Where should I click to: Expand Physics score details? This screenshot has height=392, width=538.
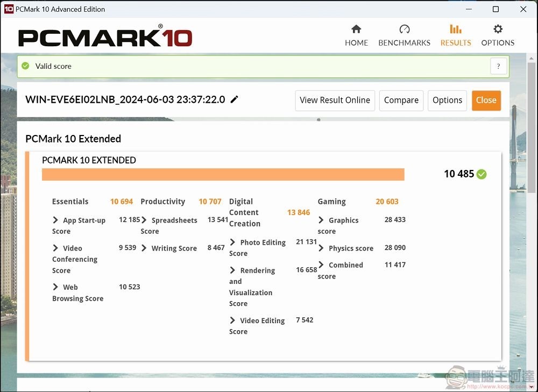coord(321,247)
